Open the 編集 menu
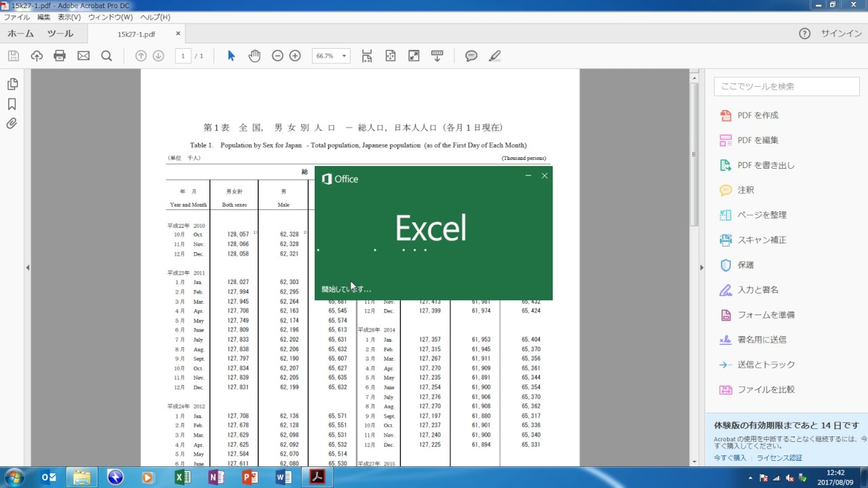 [x=44, y=17]
